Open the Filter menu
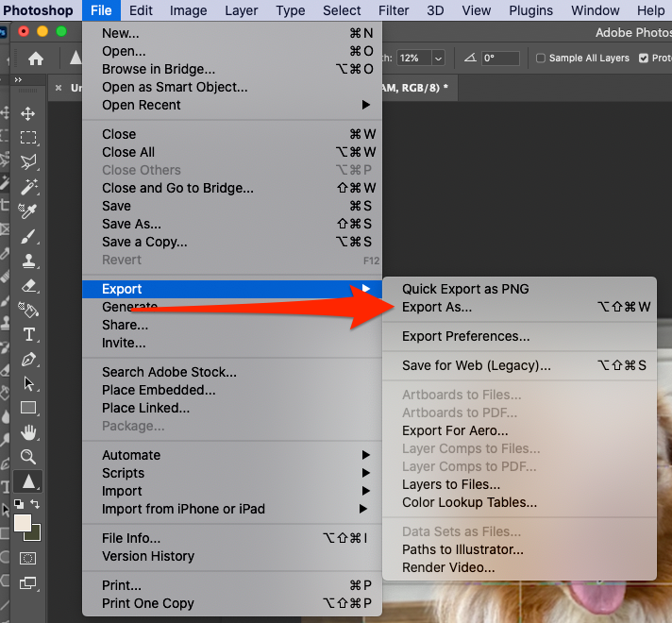The width and height of the screenshot is (672, 623). pos(394,10)
